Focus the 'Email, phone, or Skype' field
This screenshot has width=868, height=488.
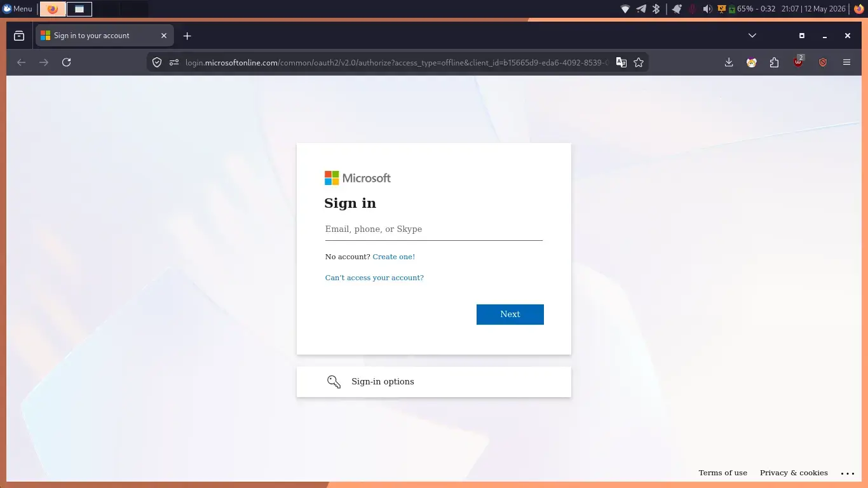pyautogui.click(x=434, y=229)
